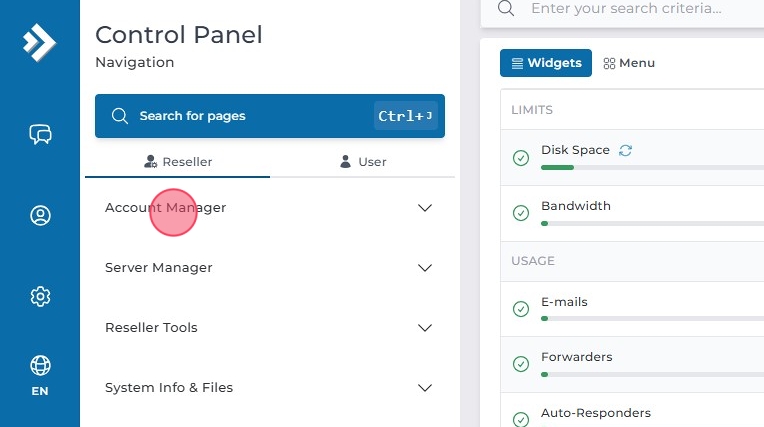Expand the Server Manager section

pyautogui.click(x=269, y=268)
